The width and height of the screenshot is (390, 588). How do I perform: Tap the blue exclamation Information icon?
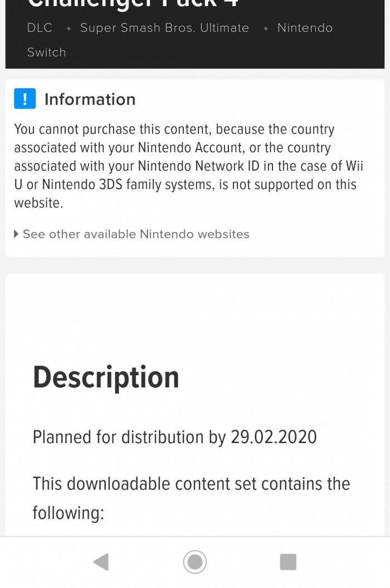[25, 99]
